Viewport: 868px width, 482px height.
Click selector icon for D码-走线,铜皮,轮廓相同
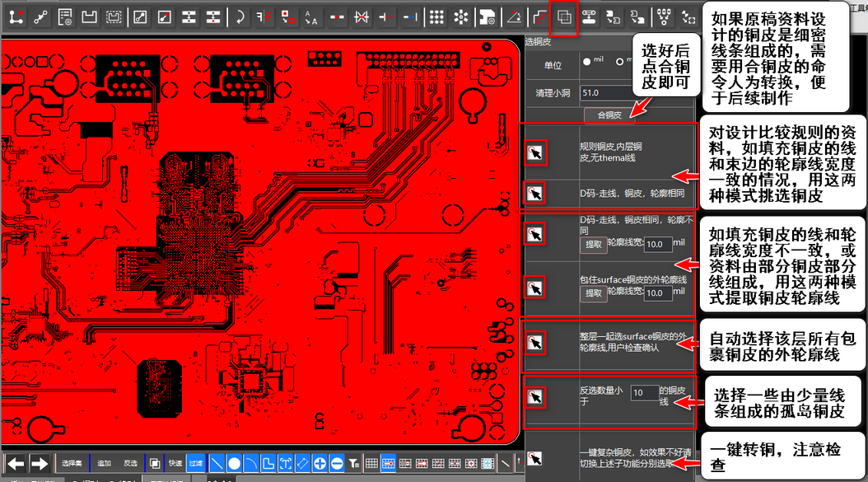tap(535, 194)
